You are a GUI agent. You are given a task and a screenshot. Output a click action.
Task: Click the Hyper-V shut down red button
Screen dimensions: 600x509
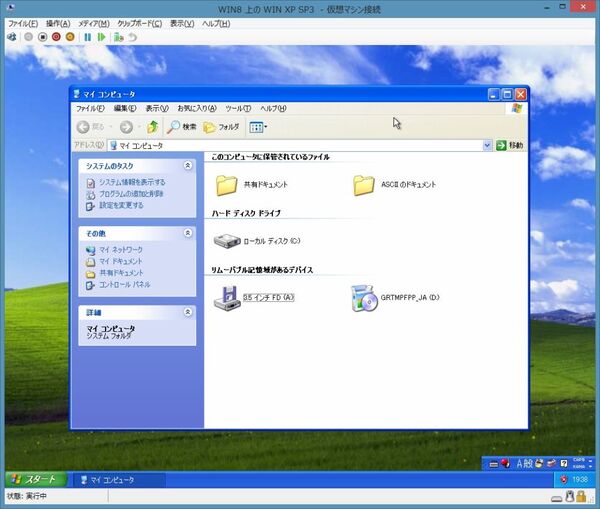point(56,37)
